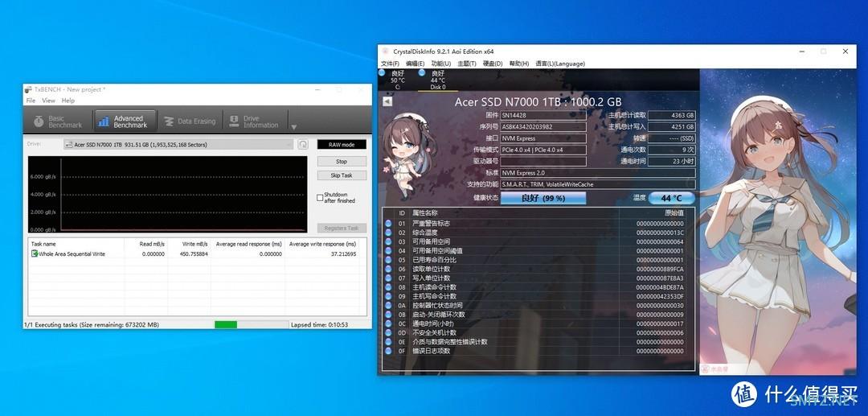This screenshot has width=868, height=416.
Task: Click the Write mB/s column header
Action: point(194,244)
